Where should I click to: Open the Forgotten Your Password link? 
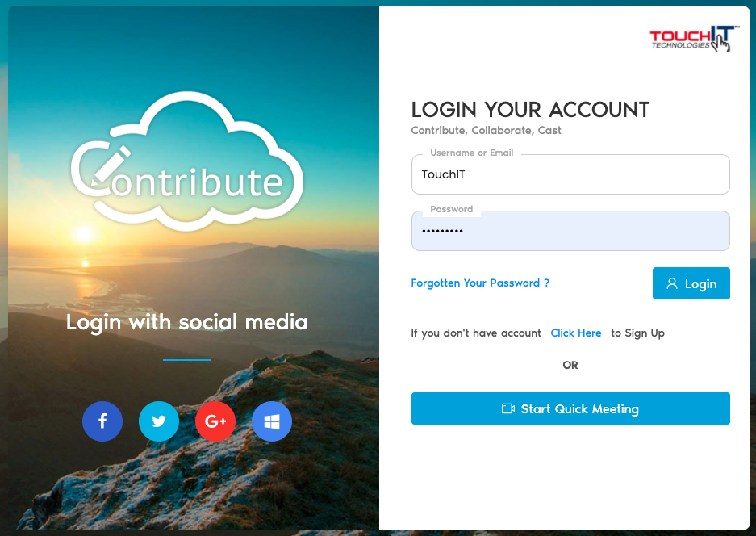480,283
